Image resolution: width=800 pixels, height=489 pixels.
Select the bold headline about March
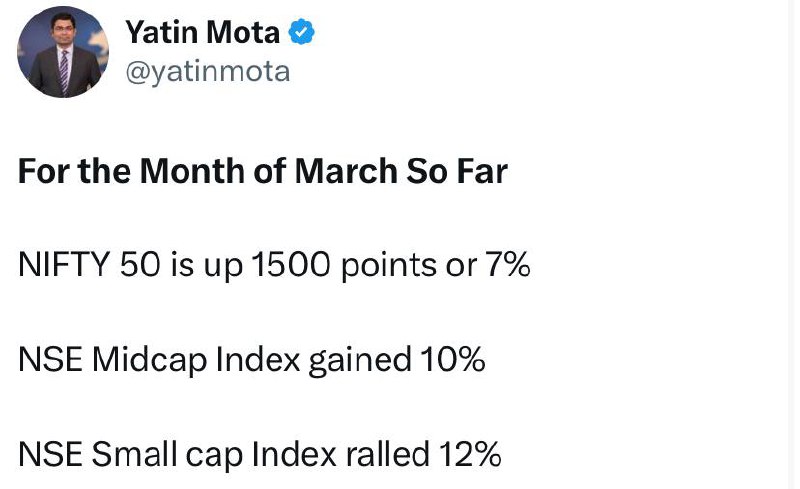pyautogui.click(x=263, y=170)
